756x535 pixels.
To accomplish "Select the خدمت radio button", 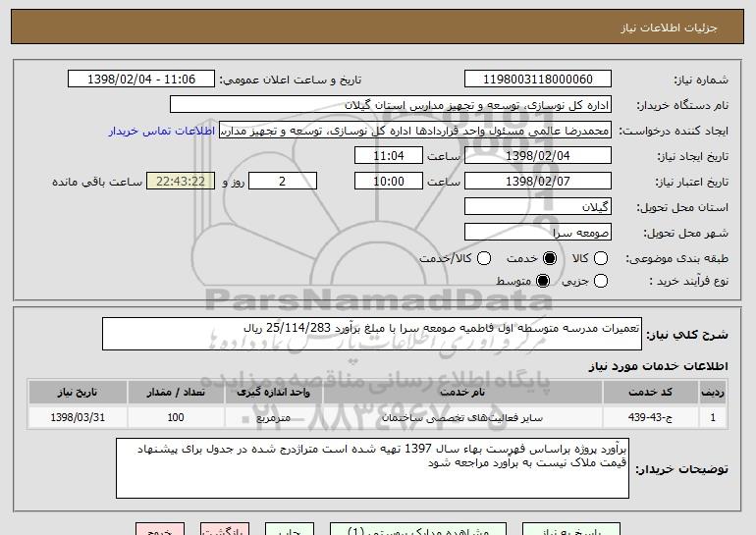I will click(x=549, y=258).
